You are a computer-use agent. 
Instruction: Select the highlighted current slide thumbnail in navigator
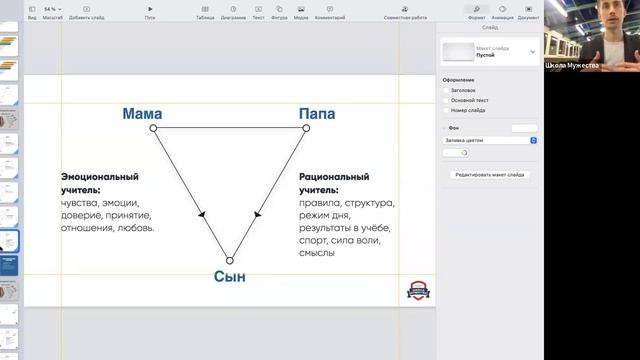9,241
